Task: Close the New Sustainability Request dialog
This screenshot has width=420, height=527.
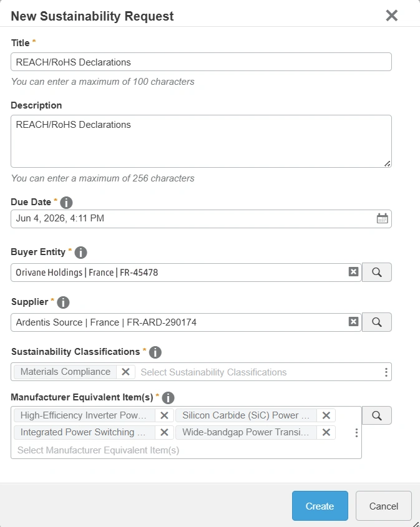Action: pyautogui.click(x=391, y=16)
